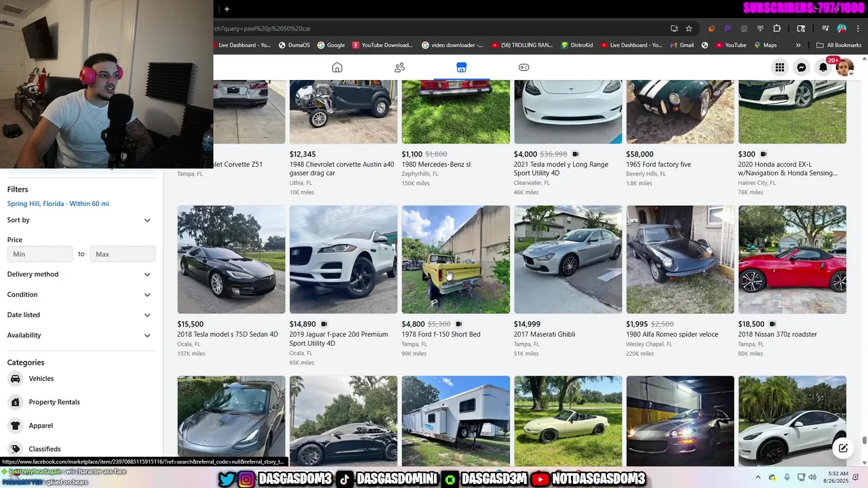Expand the Delivery method filter
The image size is (868, 488).
click(x=81, y=274)
